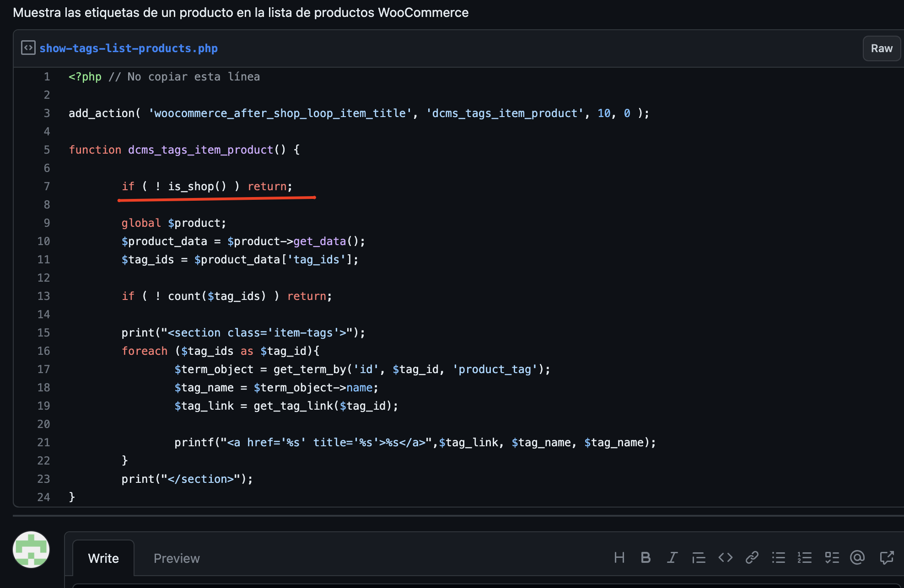Image resolution: width=904 pixels, height=588 pixels.
Task: Insert a quote using the quote icon
Action: point(699,557)
